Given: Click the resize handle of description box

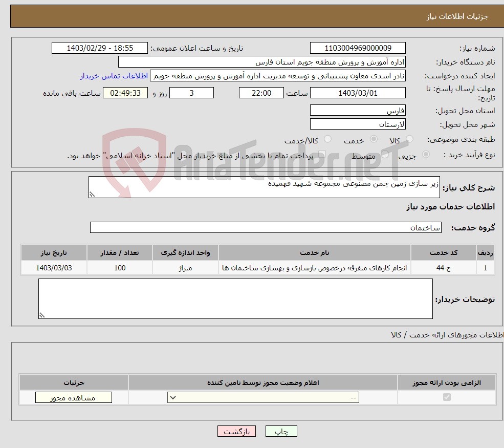Looking at the screenshot, I should coord(92,194).
